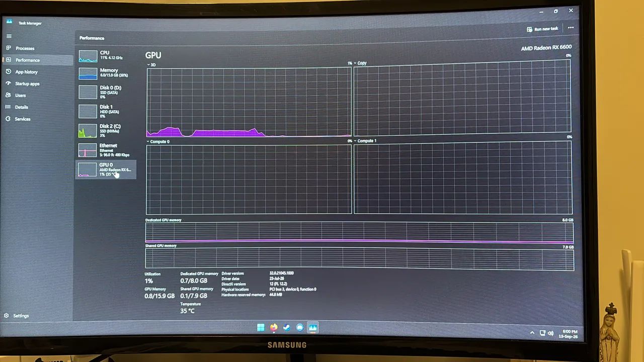
Task: Click the Performance header label
Action: 92,38
